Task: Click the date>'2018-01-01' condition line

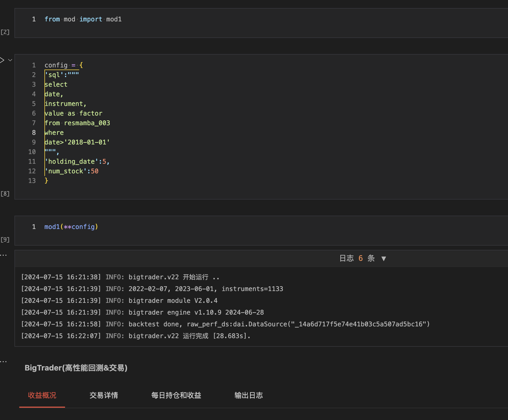Action: coord(77,142)
